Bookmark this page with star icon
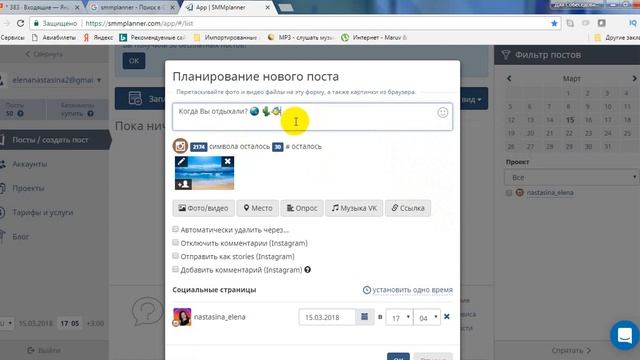The image size is (640, 360). point(554,24)
